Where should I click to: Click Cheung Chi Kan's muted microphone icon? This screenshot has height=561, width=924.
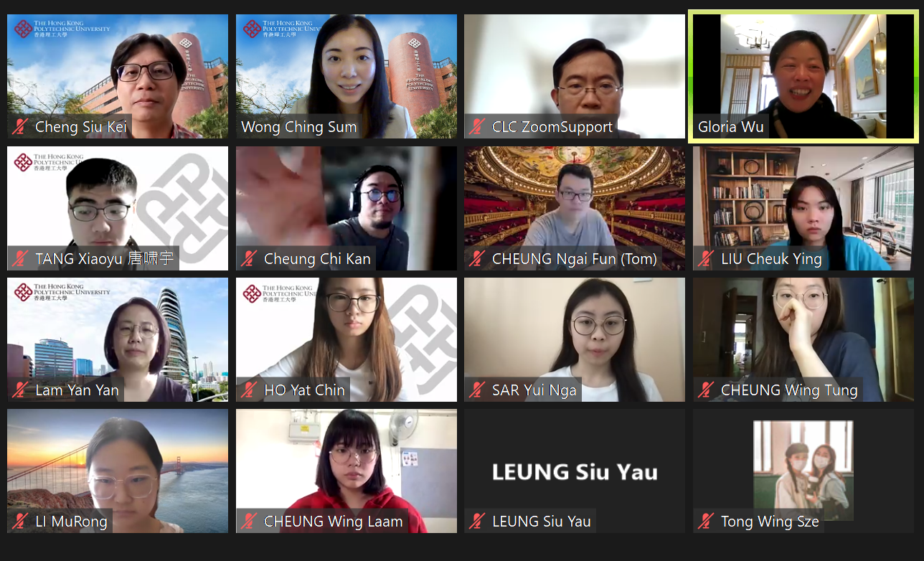click(249, 258)
